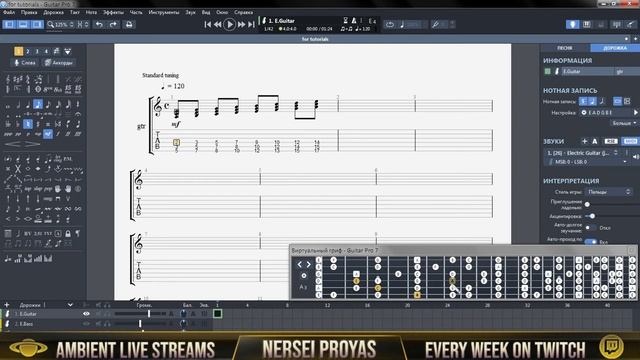Play the score

(x=229, y=24)
